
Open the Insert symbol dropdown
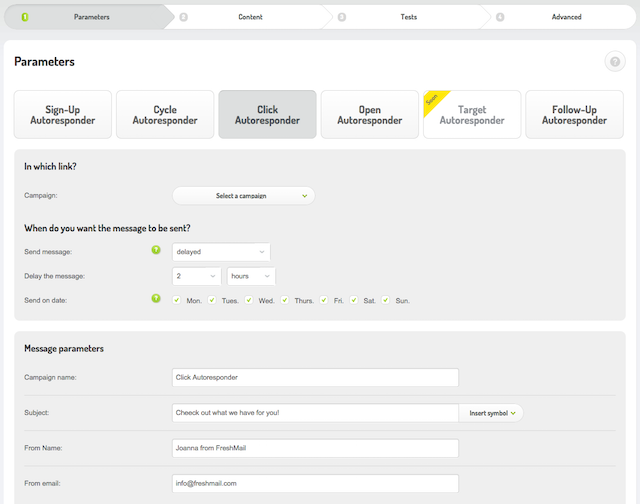(491, 413)
